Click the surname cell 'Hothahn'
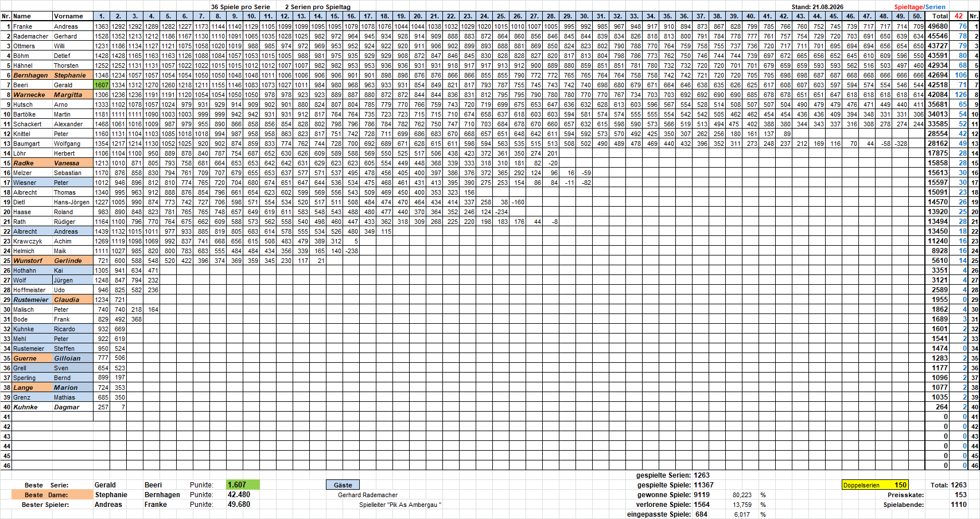This screenshot has width=980, height=519. pos(32,270)
